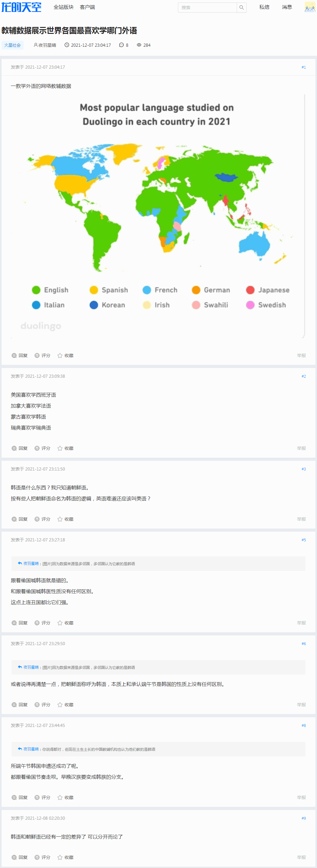This screenshot has width=317, height=868.
Task: Click the search magnifier icon
Action: [x=241, y=8]
